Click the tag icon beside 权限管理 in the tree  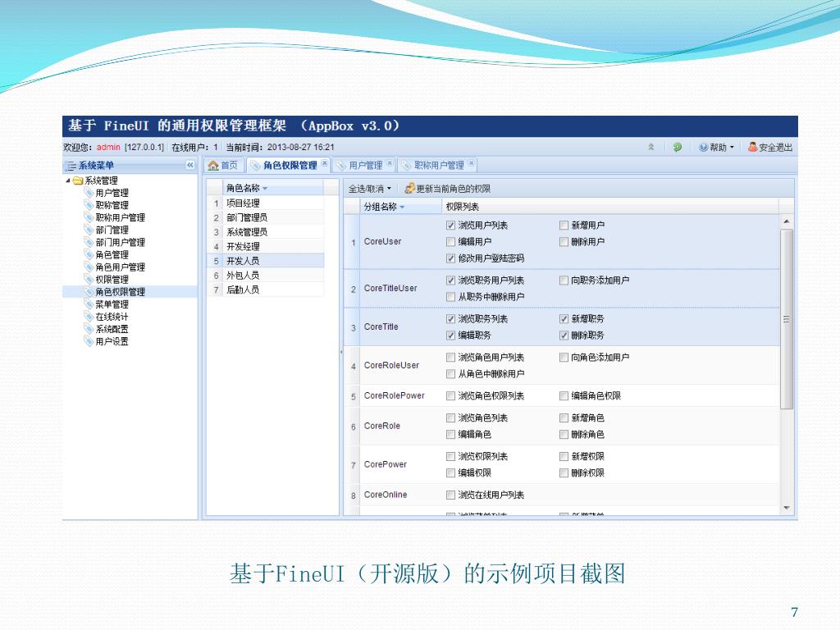click(x=89, y=280)
